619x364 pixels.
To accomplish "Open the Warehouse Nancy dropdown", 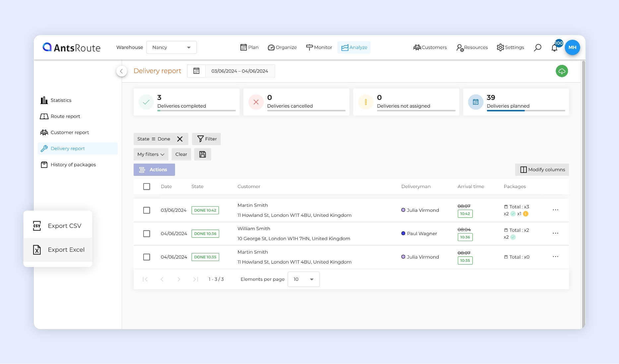I will pyautogui.click(x=171, y=47).
